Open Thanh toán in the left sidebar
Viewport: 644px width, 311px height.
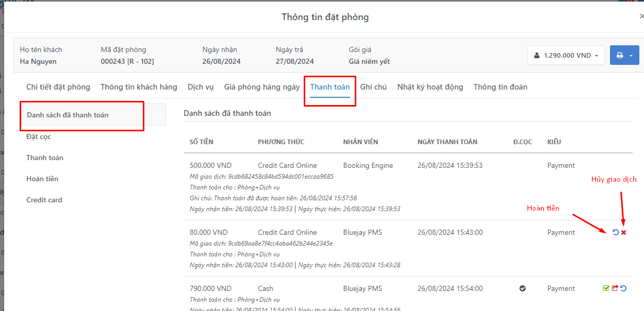pyautogui.click(x=45, y=158)
